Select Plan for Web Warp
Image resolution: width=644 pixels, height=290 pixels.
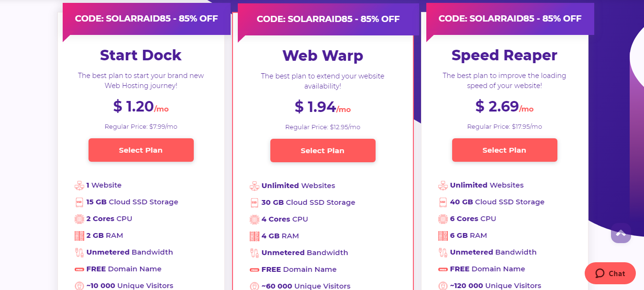point(322,150)
